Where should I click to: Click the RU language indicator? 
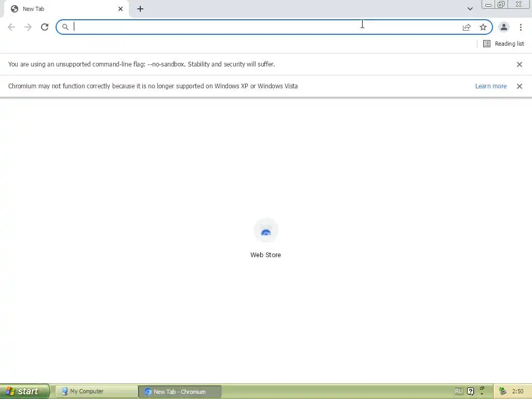(x=459, y=391)
